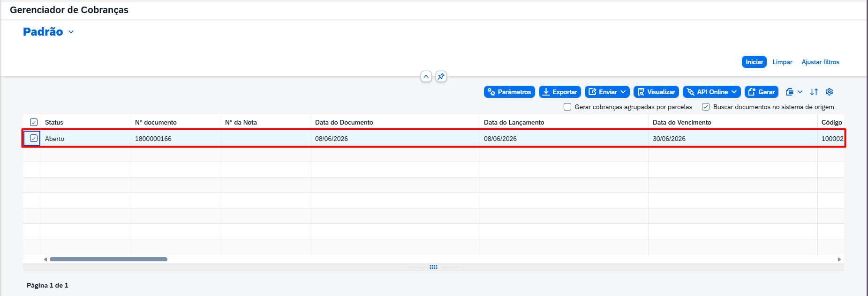This screenshot has height=296, width=868.
Task: Click the Data do Documento column header
Action: tap(395, 122)
